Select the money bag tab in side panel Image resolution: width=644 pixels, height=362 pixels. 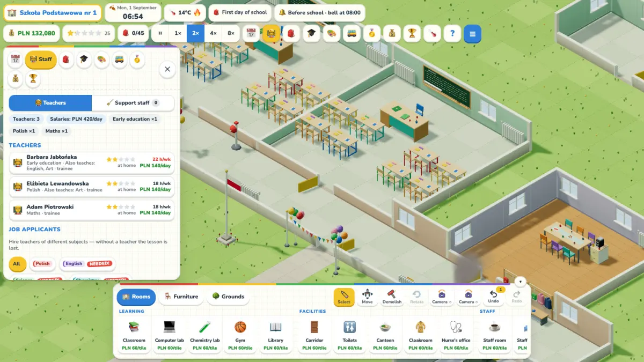16,78
